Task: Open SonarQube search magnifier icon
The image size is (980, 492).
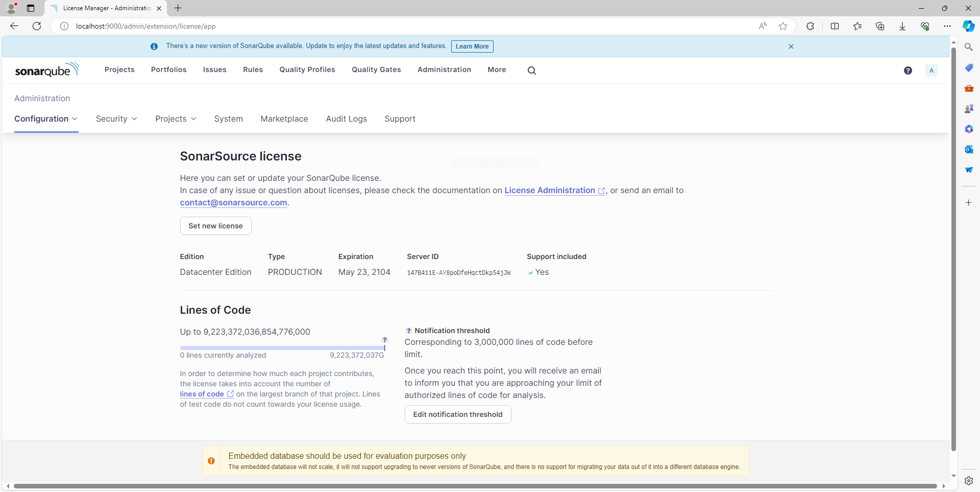Action: [531, 71]
